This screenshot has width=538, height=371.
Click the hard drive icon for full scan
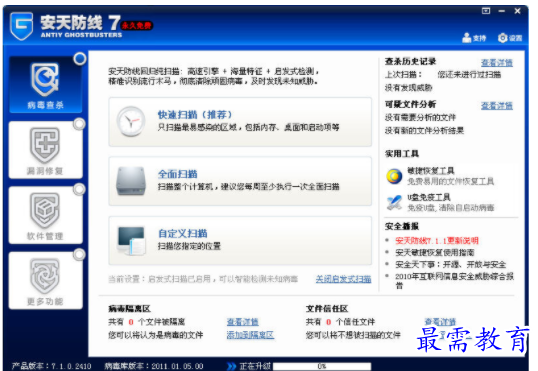[130, 181]
